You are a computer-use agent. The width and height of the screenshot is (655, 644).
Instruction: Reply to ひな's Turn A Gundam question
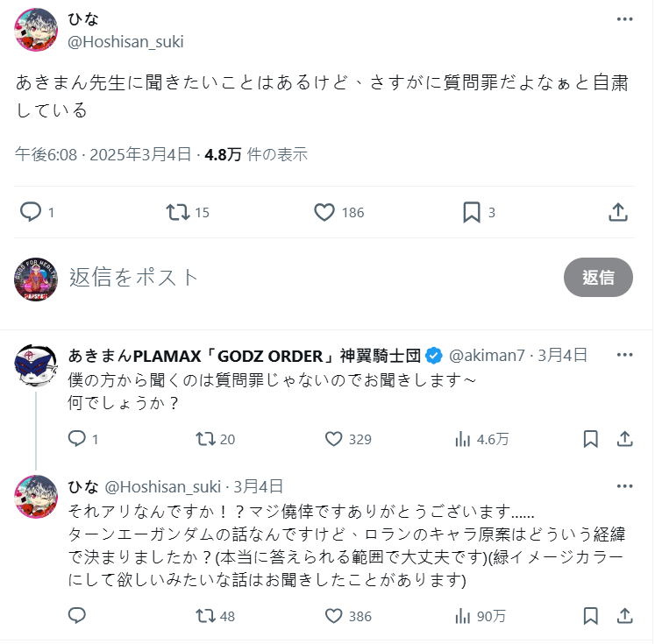coord(77,616)
